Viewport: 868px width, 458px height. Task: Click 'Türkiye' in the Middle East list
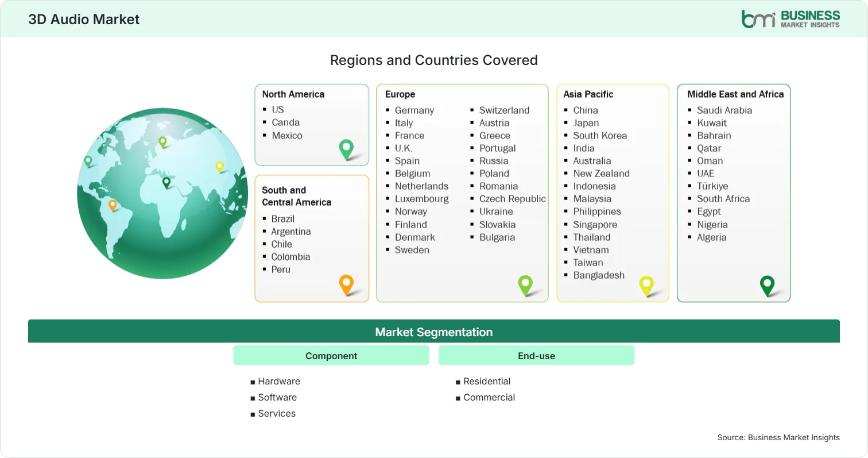pos(712,186)
